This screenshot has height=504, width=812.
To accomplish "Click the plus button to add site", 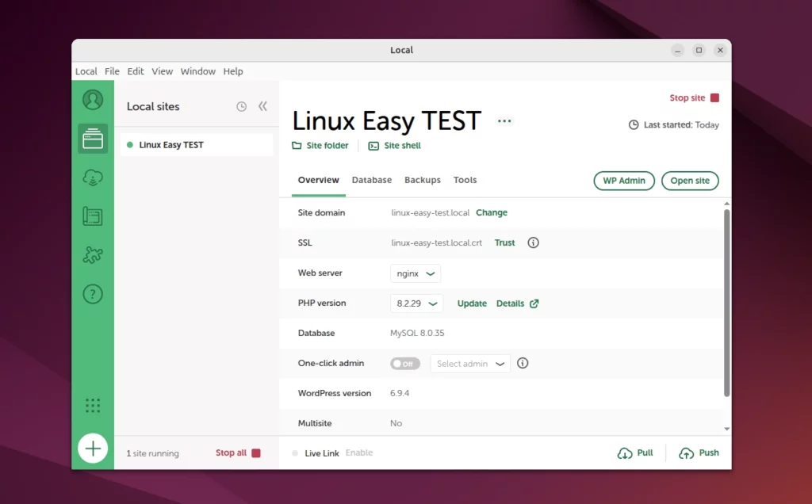I will (93, 449).
